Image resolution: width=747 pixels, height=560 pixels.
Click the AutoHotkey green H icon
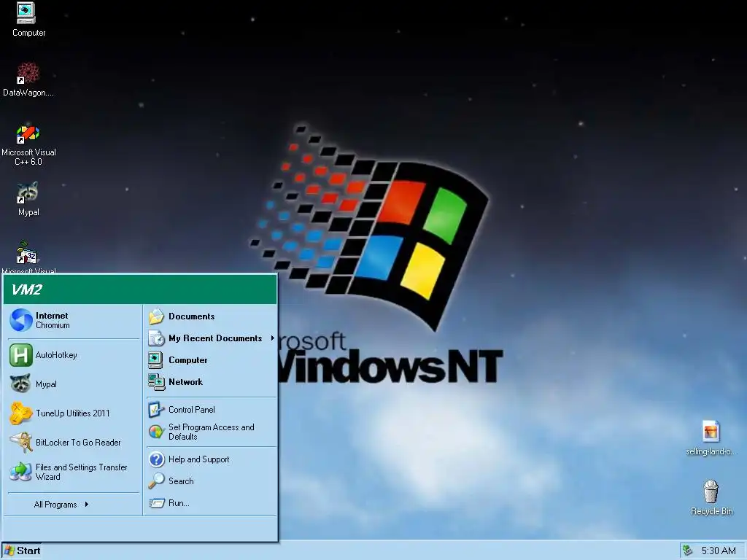pyautogui.click(x=21, y=355)
